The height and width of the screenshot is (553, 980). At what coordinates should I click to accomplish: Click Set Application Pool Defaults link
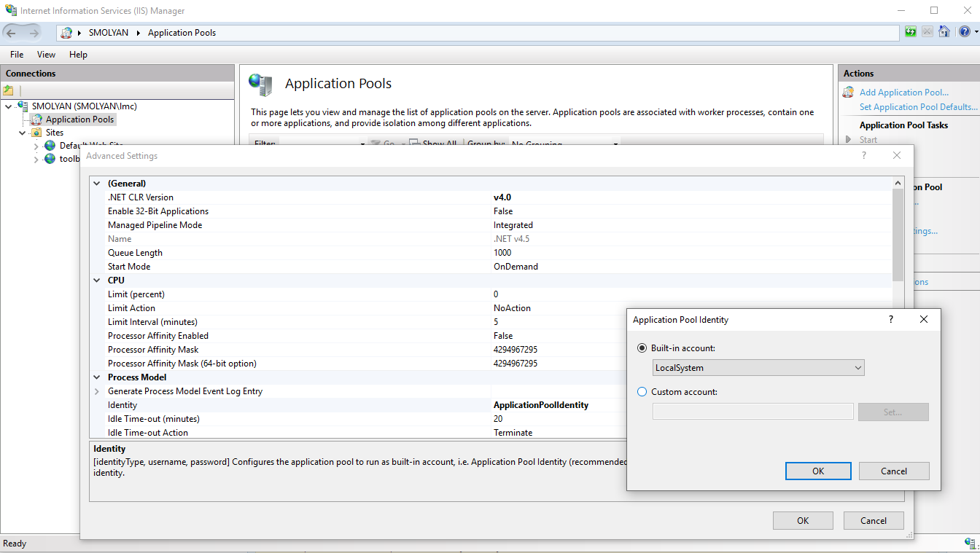(919, 107)
